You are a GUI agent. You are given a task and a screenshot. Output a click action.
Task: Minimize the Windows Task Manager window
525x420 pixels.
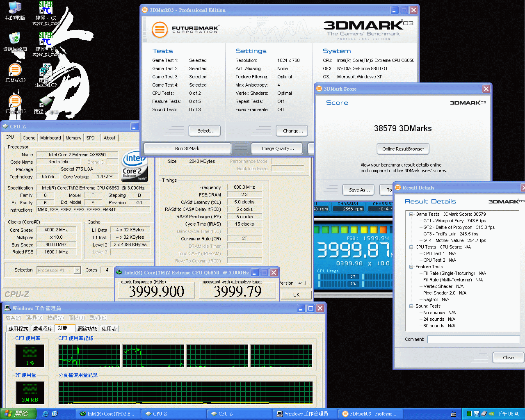pos(301,308)
